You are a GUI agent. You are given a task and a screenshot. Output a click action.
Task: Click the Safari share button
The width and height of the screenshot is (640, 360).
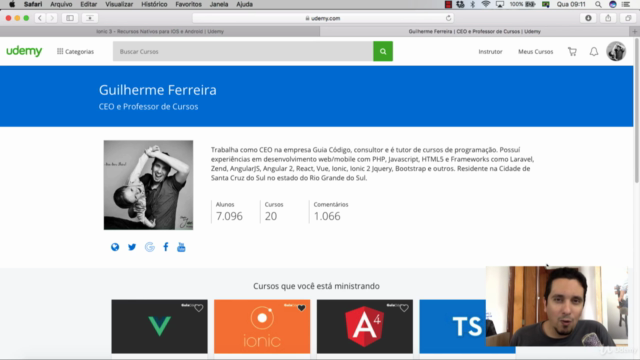coord(608,18)
